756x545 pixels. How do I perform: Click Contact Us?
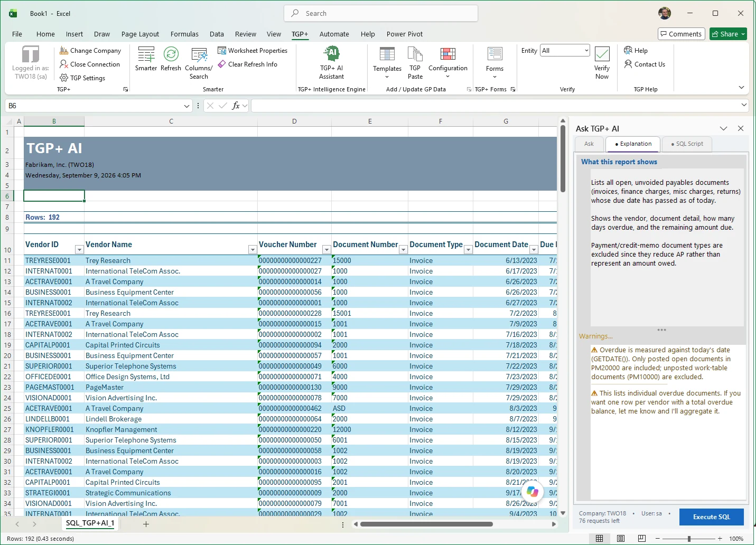click(x=645, y=64)
